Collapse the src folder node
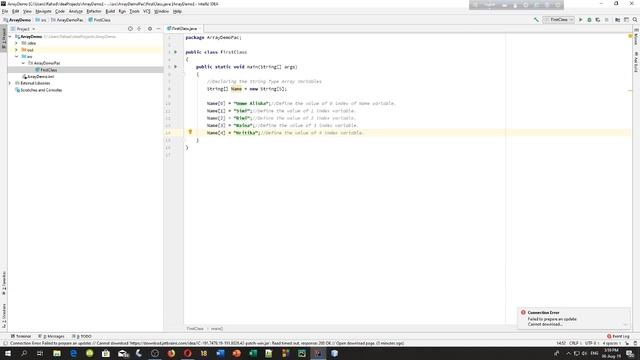 [x=17, y=56]
